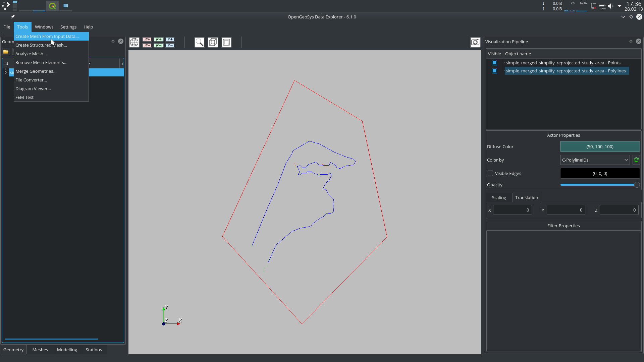Screen dimensions: 644x362
Task: Uncheck visibility of the Polylines object
Action: (494, 71)
